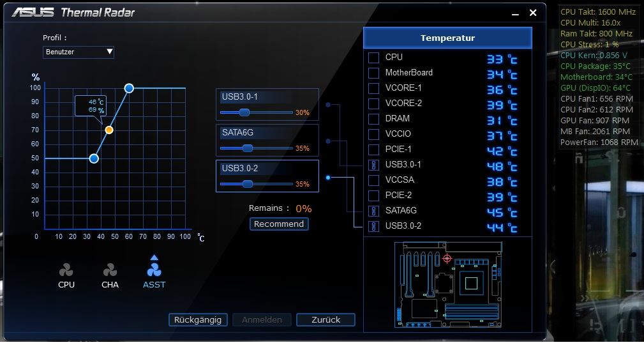This screenshot has height=345, width=644.
Task: Click the 33 °C CPU temperature reading
Action: (x=502, y=59)
